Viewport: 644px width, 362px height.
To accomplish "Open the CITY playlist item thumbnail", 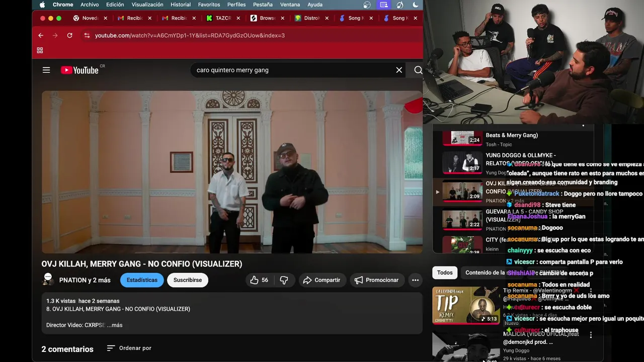I will coord(462,245).
